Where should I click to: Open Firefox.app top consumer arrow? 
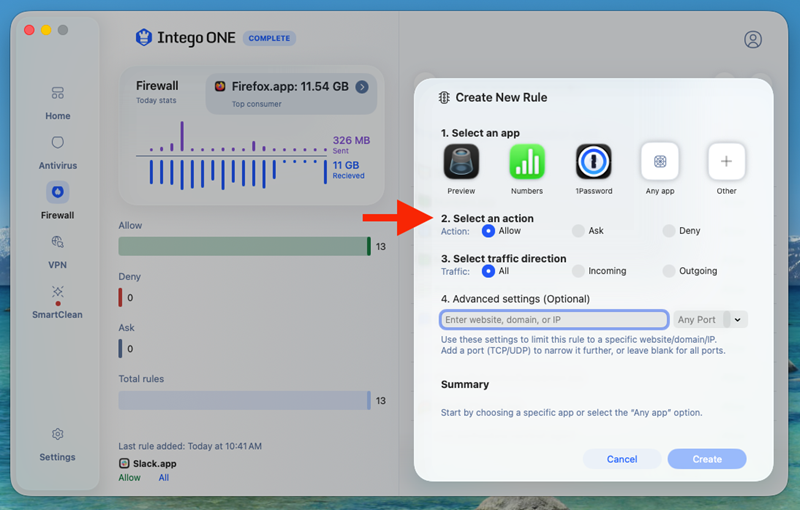click(x=362, y=87)
